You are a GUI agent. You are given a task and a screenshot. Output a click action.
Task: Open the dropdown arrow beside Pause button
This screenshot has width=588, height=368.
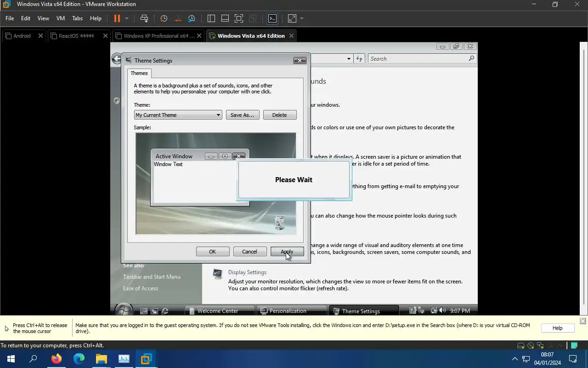pyautogui.click(x=127, y=18)
